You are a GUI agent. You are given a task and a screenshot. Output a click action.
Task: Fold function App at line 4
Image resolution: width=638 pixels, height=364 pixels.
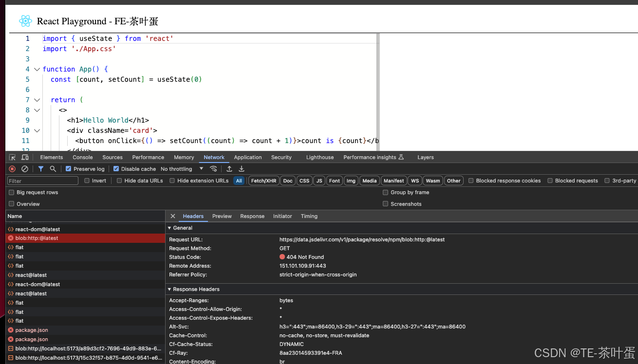[x=37, y=69]
